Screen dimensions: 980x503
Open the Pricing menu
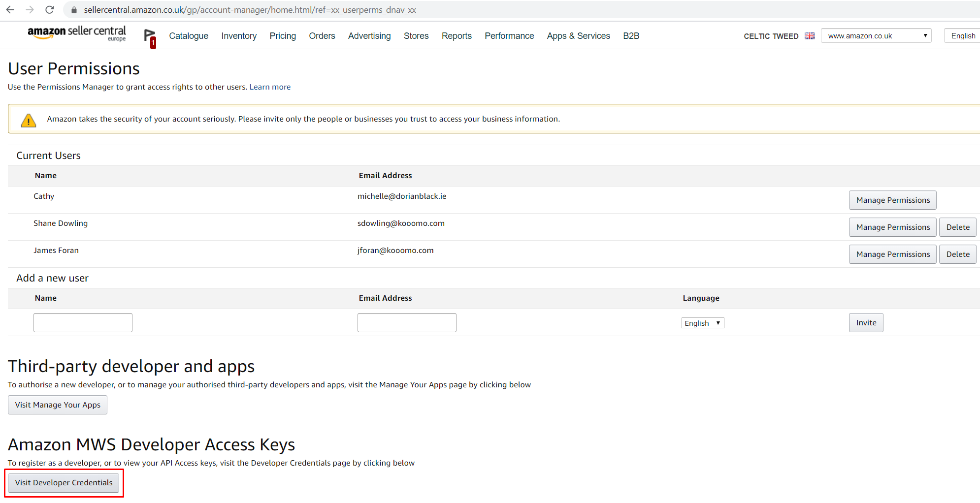tap(283, 36)
